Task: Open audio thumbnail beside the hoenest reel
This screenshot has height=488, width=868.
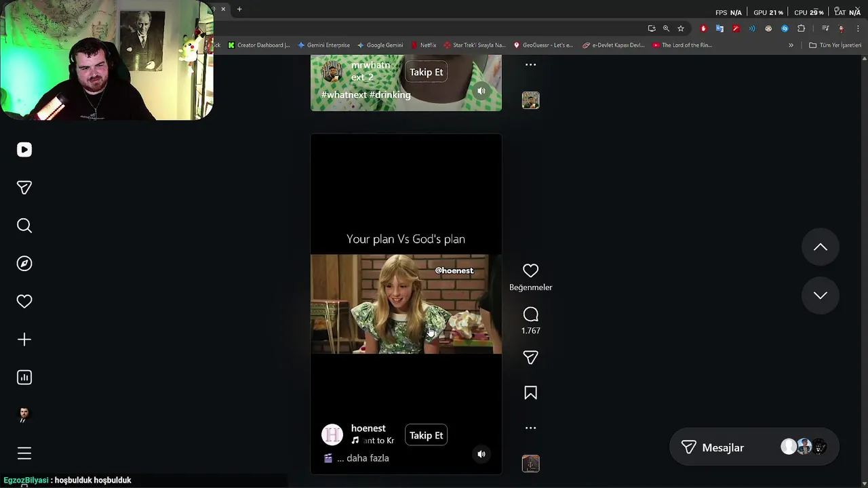Action: coord(530,464)
